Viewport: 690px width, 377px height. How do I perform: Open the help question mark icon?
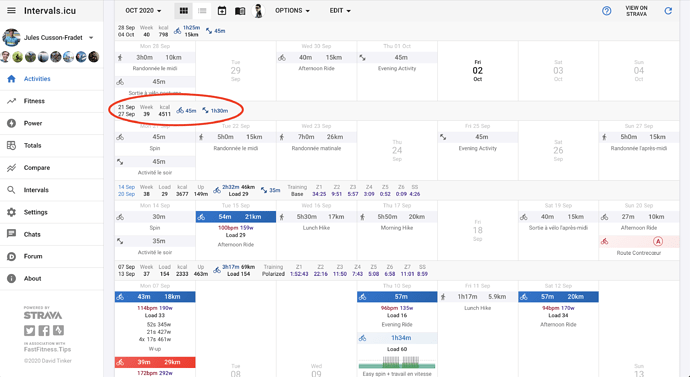click(x=606, y=11)
